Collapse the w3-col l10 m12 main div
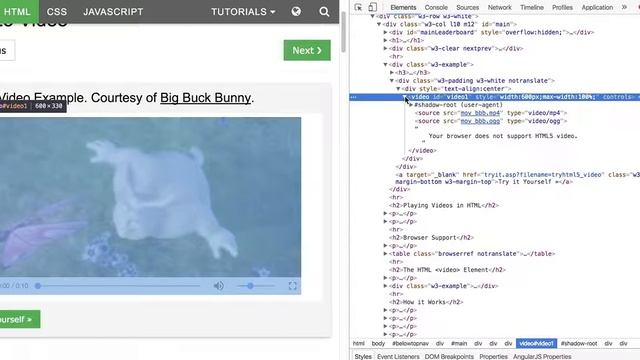Image resolution: width=640 pixels, height=360 pixels. point(379,24)
